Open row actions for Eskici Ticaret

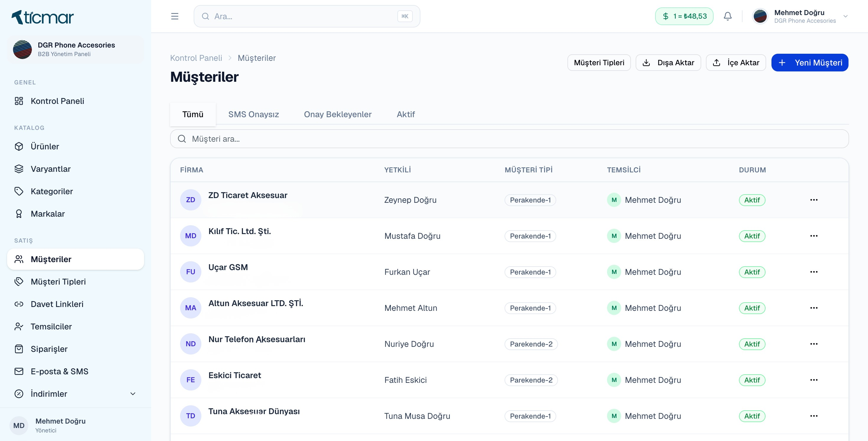(814, 380)
